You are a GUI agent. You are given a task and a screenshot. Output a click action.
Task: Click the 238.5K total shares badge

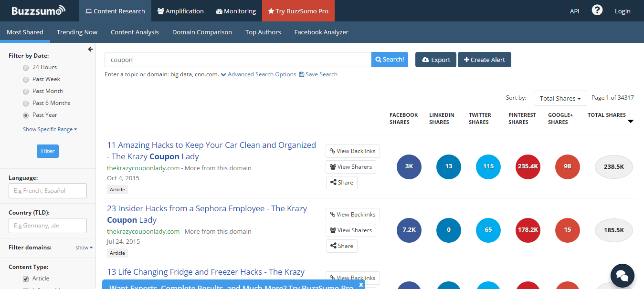click(x=613, y=167)
